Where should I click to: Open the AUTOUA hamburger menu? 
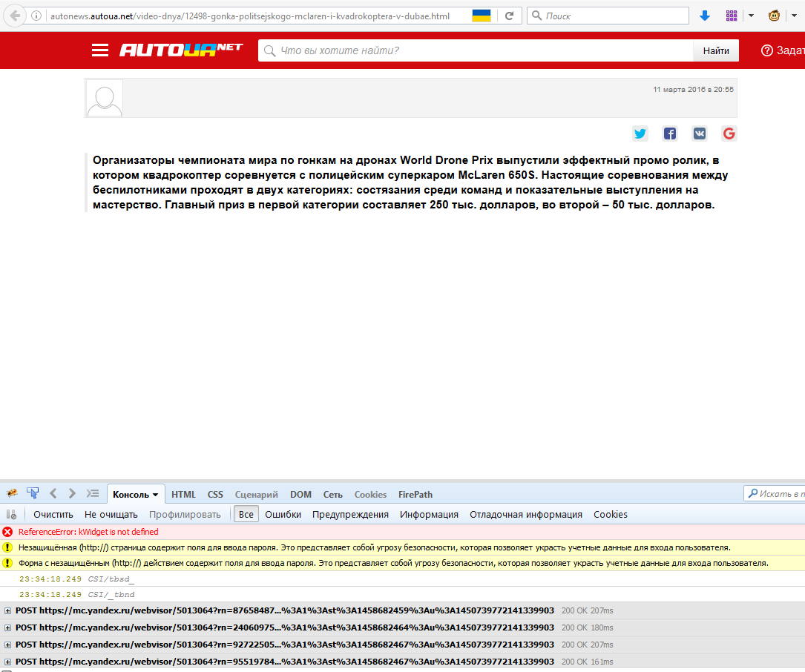click(100, 50)
